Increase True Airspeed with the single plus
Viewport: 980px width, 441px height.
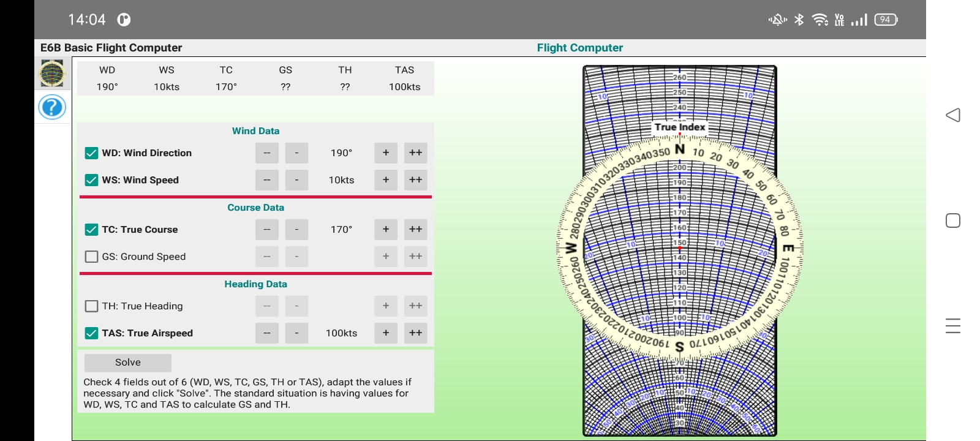pos(386,333)
